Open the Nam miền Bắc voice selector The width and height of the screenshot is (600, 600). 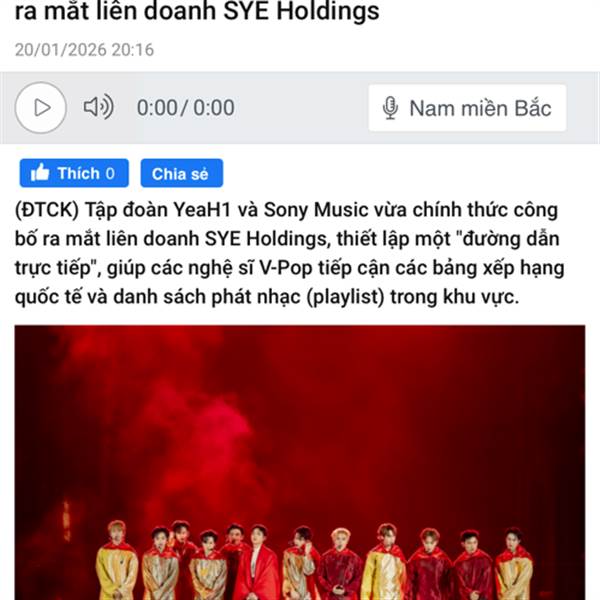[x=467, y=108]
